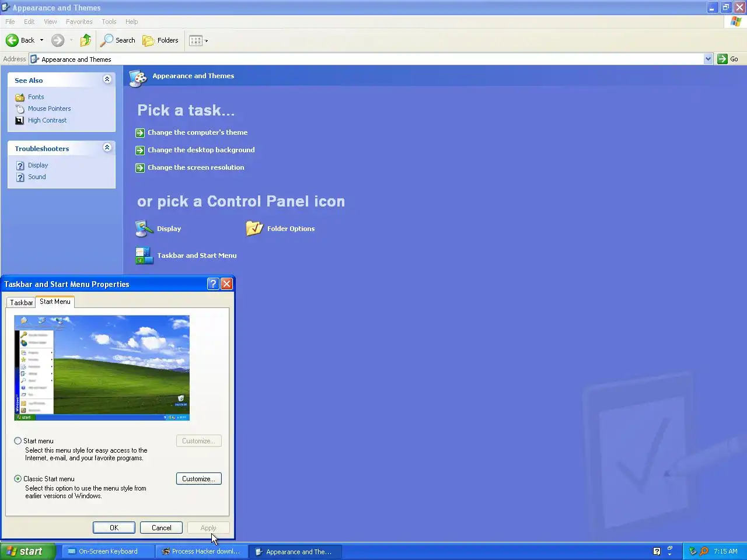
Task: Open the Tools menu
Action: tap(109, 22)
